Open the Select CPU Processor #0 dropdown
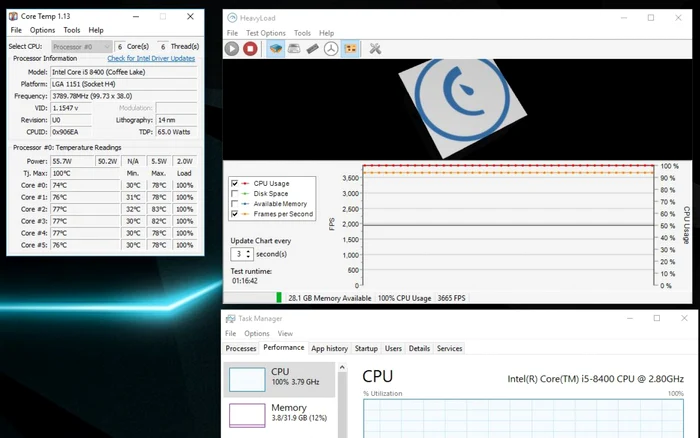This screenshot has height=438, width=700. [x=81, y=46]
